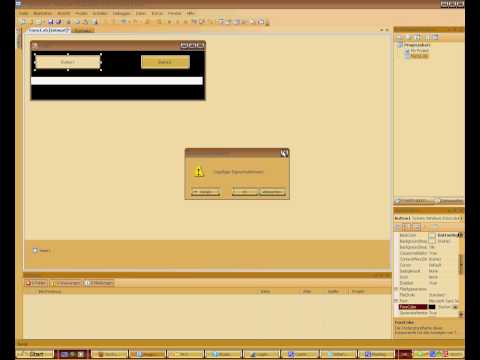Select the Timer1 component in the tray
Viewport: 480px width, 360px height.
click(x=41, y=250)
